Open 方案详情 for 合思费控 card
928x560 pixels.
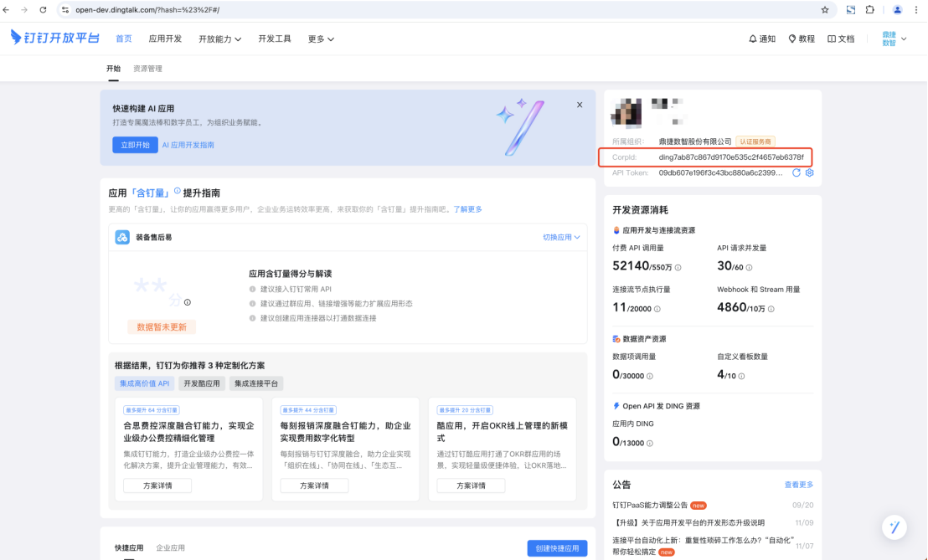pyautogui.click(x=157, y=486)
